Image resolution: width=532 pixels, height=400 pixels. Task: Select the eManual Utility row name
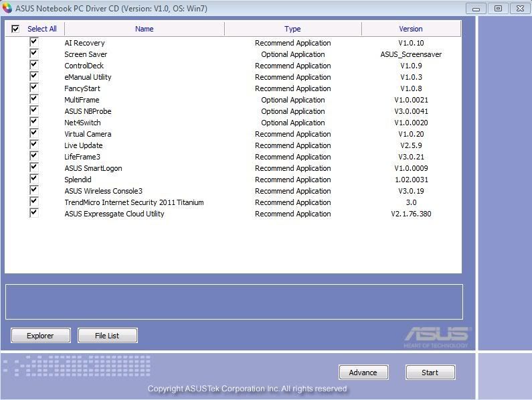click(88, 77)
